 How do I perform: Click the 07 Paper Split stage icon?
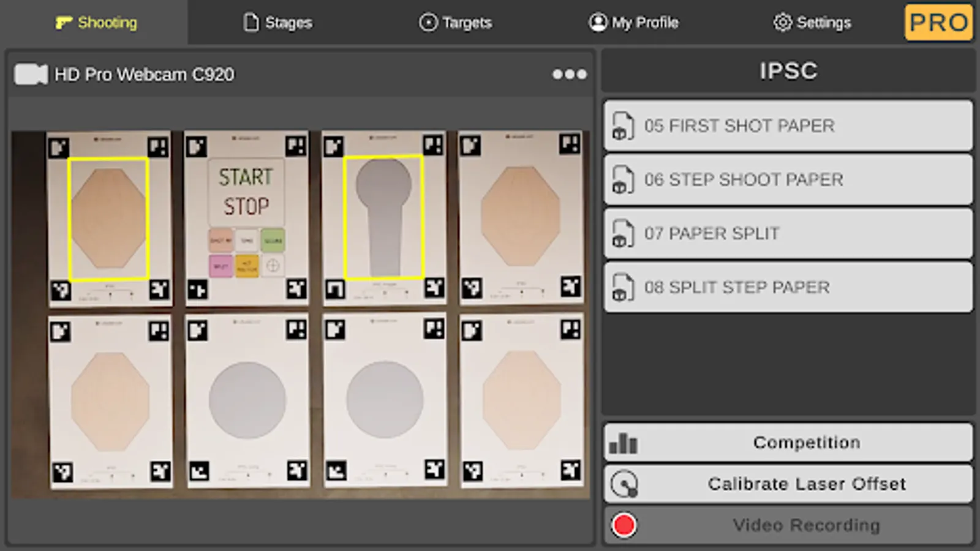pos(623,234)
